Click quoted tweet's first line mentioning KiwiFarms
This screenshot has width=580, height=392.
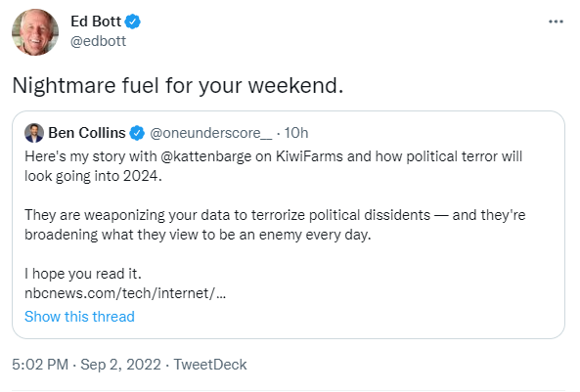pyautogui.click(x=273, y=156)
